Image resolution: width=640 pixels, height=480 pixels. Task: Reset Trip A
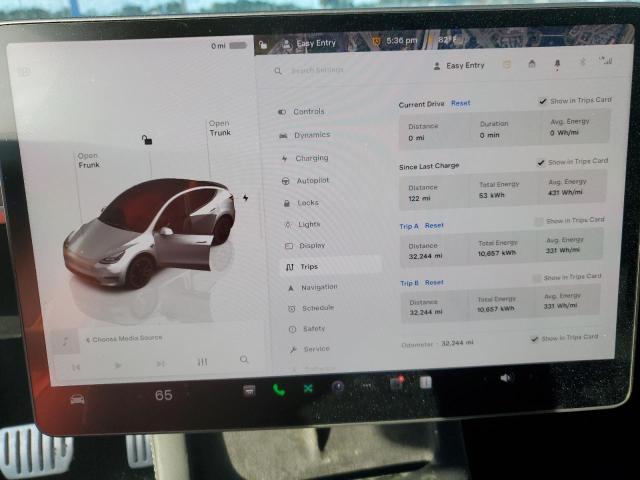[x=434, y=225]
